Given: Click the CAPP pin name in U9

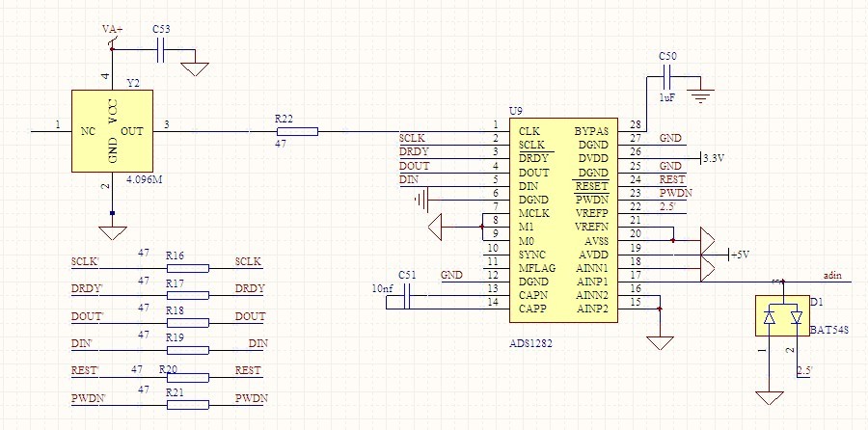Looking at the screenshot, I should tap(532, 309).
